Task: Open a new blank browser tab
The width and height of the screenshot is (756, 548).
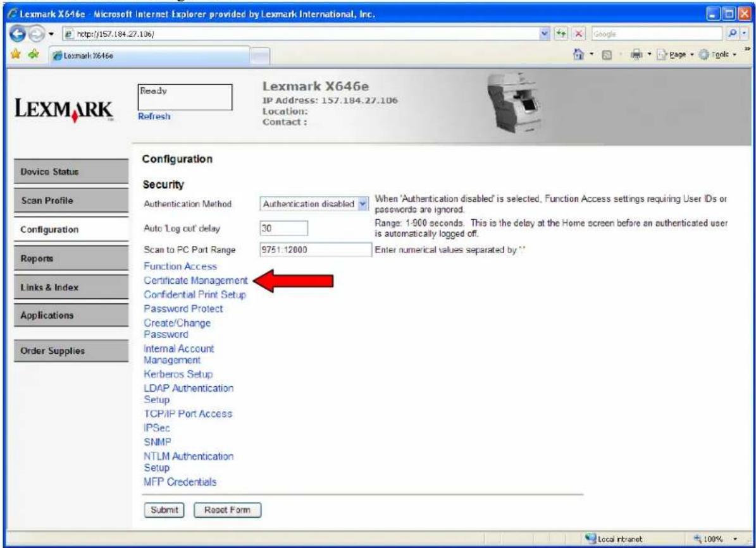Action: tap(261, 57)
